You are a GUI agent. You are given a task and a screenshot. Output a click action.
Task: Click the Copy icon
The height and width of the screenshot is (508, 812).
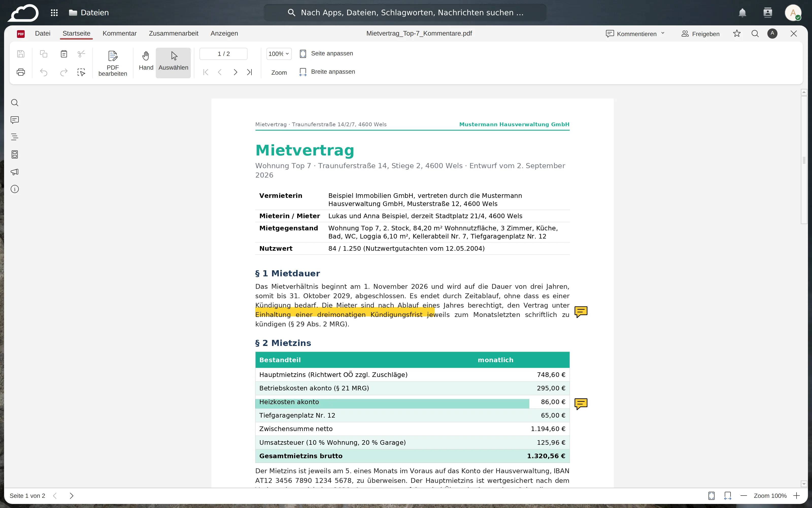click(x=44, y=54)
